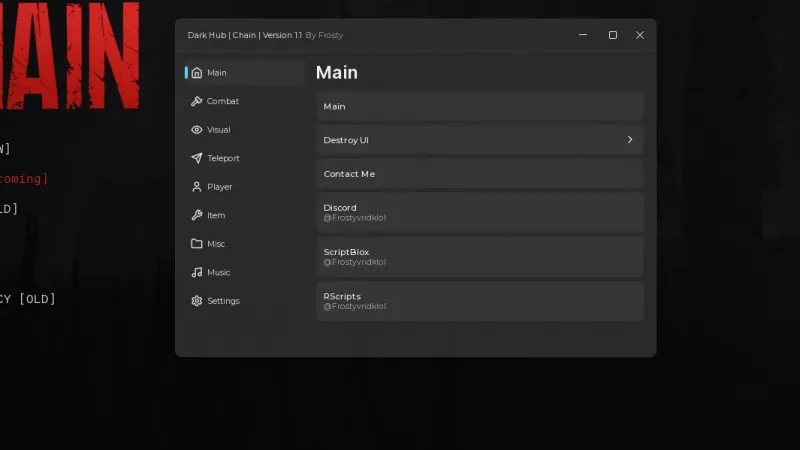The image size is (800, 450).
Task: Click the 'By Frosty' subtitle text
Action: point(324,35)
